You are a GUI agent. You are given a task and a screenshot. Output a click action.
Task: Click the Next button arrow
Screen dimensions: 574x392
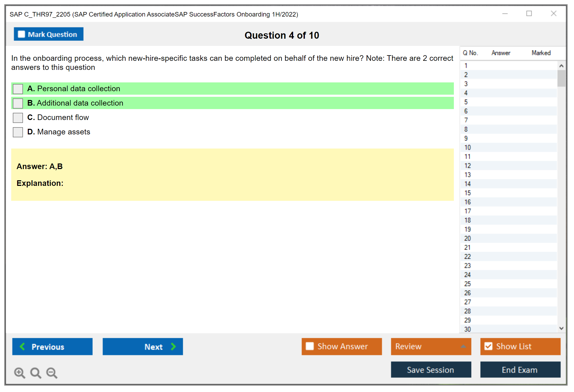point(173,346)
